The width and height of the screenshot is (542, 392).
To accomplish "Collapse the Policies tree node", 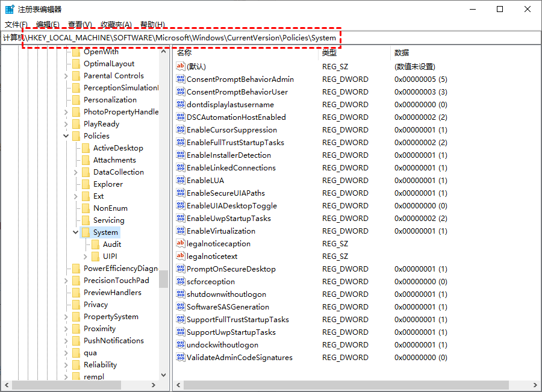I will (66, 136).
